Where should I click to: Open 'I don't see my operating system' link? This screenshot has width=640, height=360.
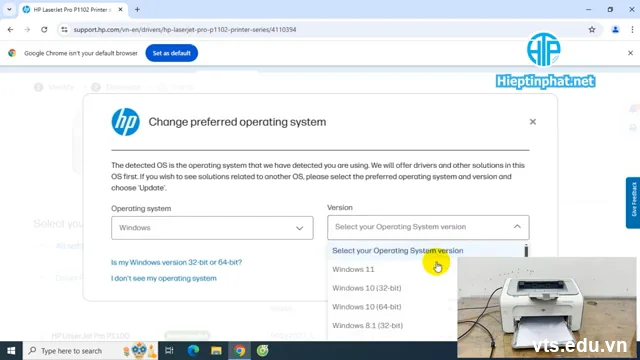click(164, 278)
